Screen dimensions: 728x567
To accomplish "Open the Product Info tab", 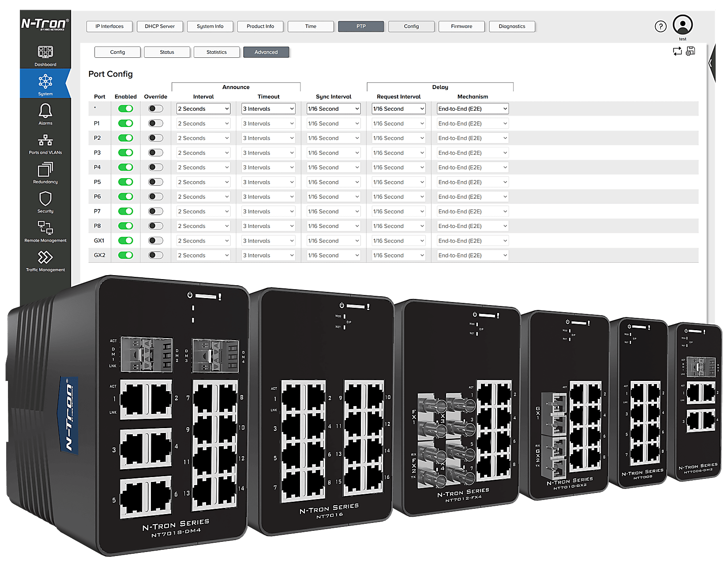I will (x=260, y=26).
